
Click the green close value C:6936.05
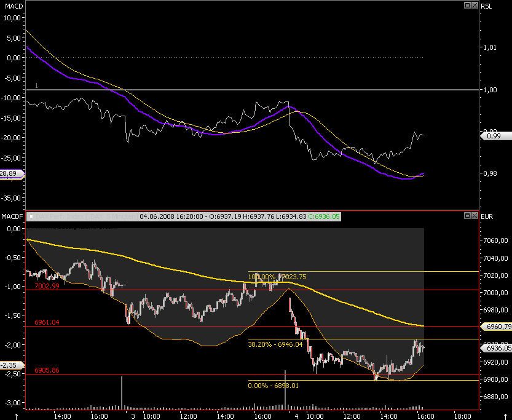324,216
